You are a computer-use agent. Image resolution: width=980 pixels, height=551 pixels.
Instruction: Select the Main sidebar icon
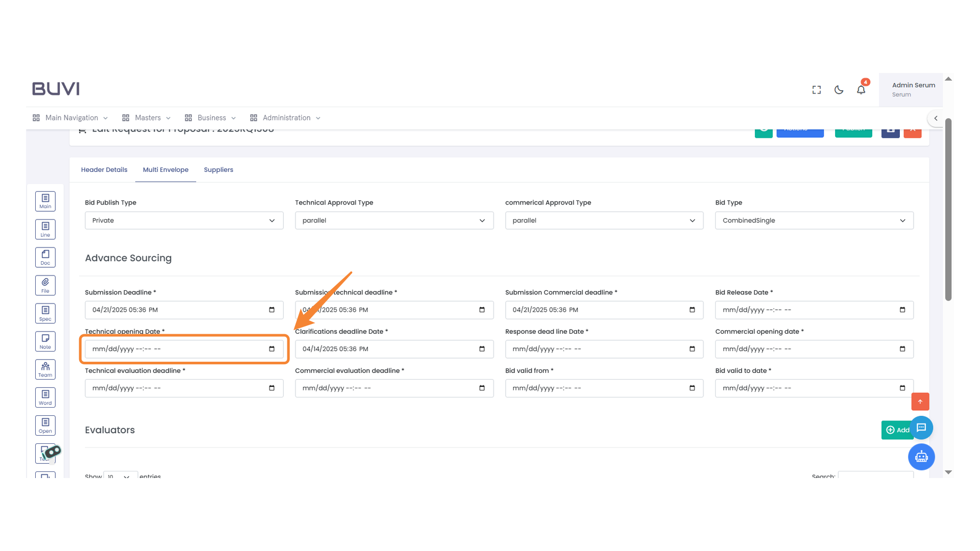[x=45, y=201]
